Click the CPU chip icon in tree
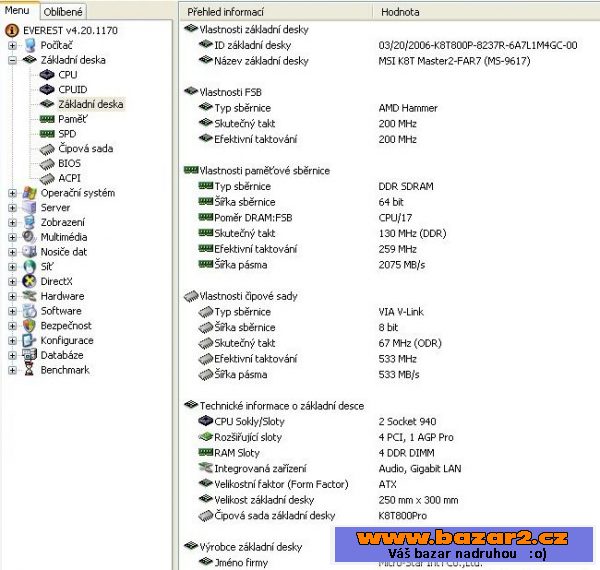The width and height of the screenshot is (600, 570). coord(47,75)
